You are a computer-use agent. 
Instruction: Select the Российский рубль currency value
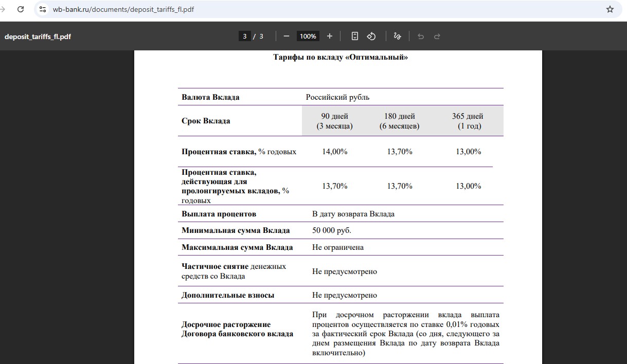(x=337, y=97)
